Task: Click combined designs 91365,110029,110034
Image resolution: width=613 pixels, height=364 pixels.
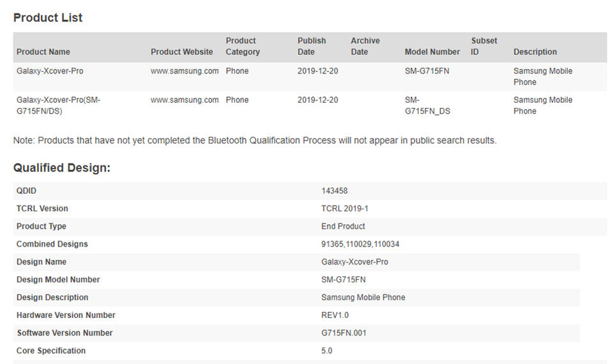Action: pyautogui.click(x=360, y=244)
